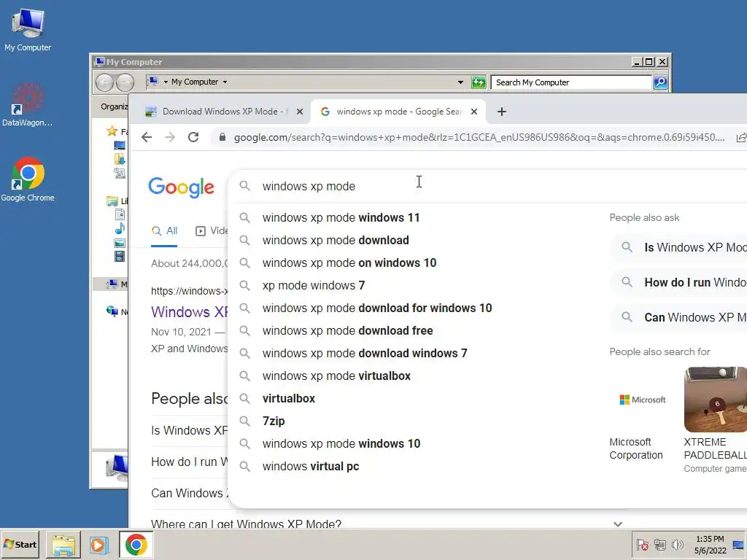Click the volume speaker tray icon
The image size is (747, 560).
[677, 544]
